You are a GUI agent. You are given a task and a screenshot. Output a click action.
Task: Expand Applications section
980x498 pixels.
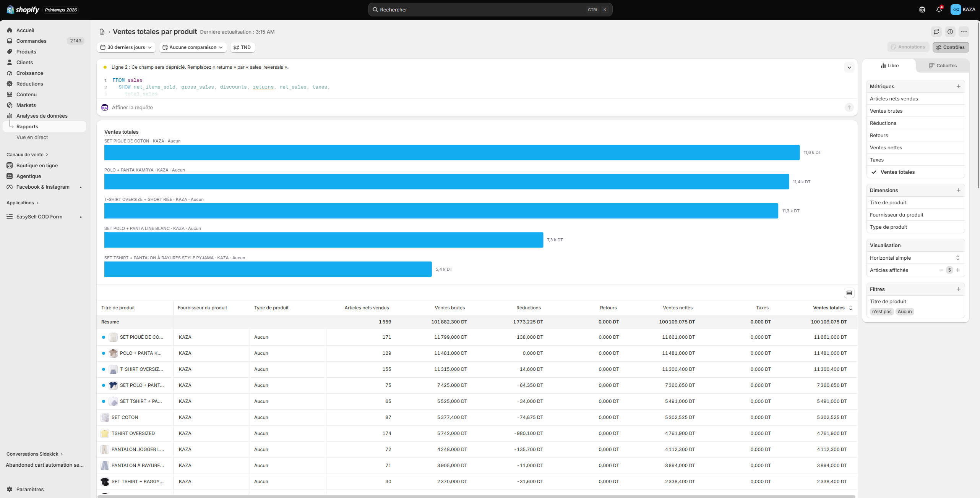click(23, 203)
